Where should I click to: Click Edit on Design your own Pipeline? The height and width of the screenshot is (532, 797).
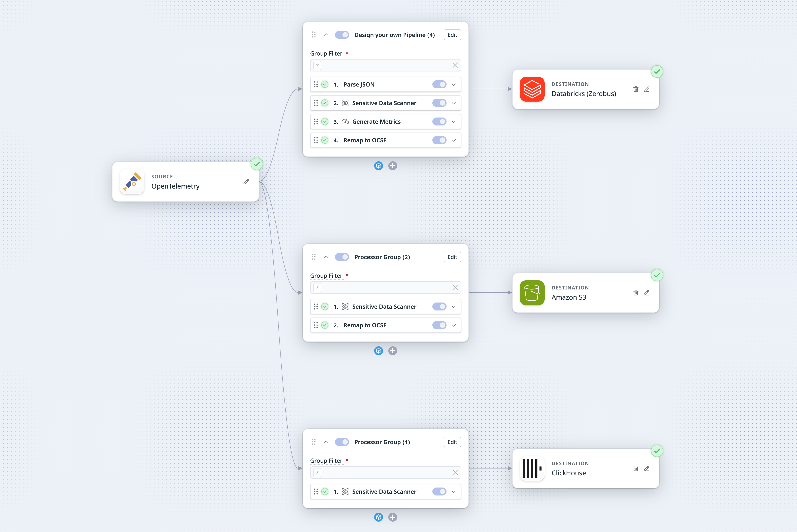(452, 35)
